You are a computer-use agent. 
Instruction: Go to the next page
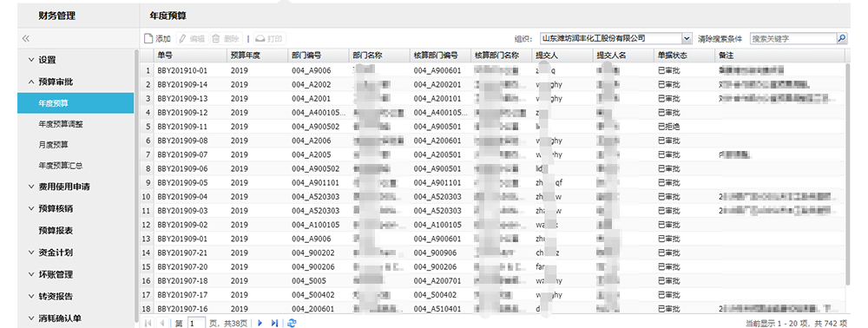tap(260, 323)
